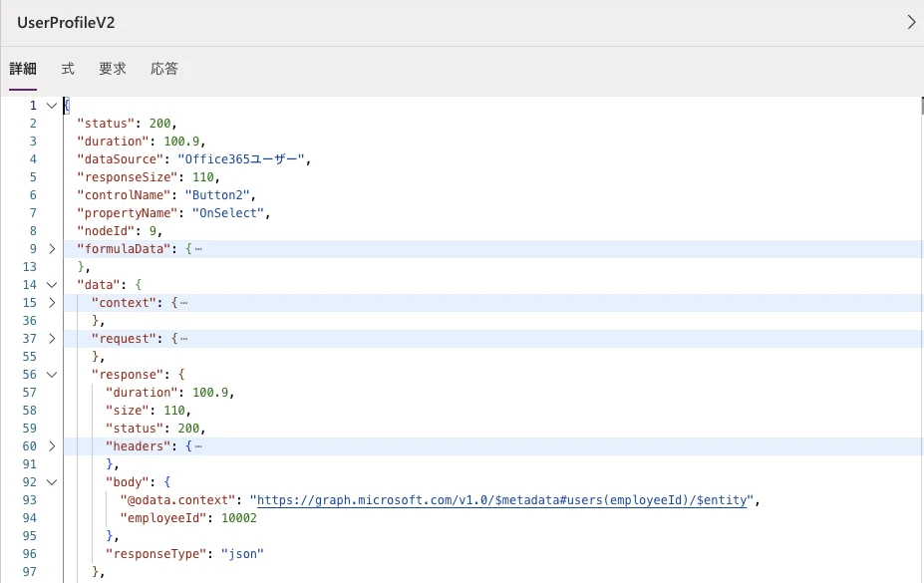Screen dimensions: 924x583
Task: Click the employeeId value 10002
Action: (239, 518)
